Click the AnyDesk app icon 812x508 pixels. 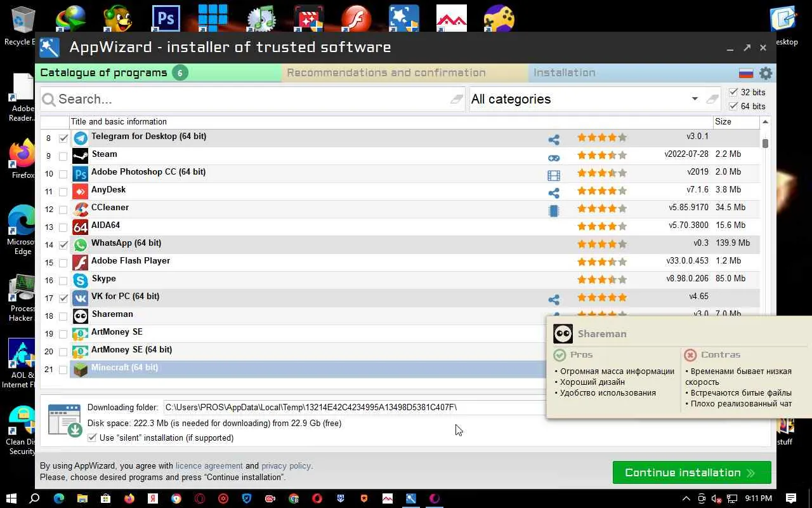tap(80, 191)
